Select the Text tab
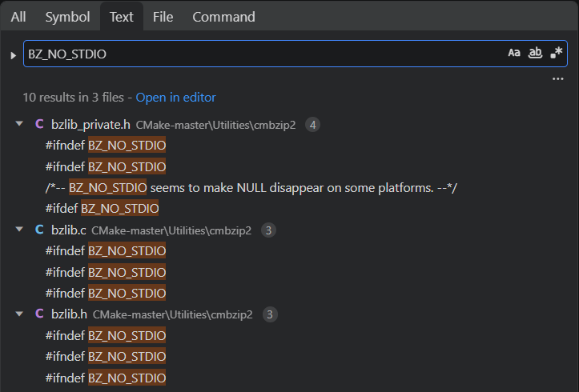This screenshot has height=392, width=579. 122,17
